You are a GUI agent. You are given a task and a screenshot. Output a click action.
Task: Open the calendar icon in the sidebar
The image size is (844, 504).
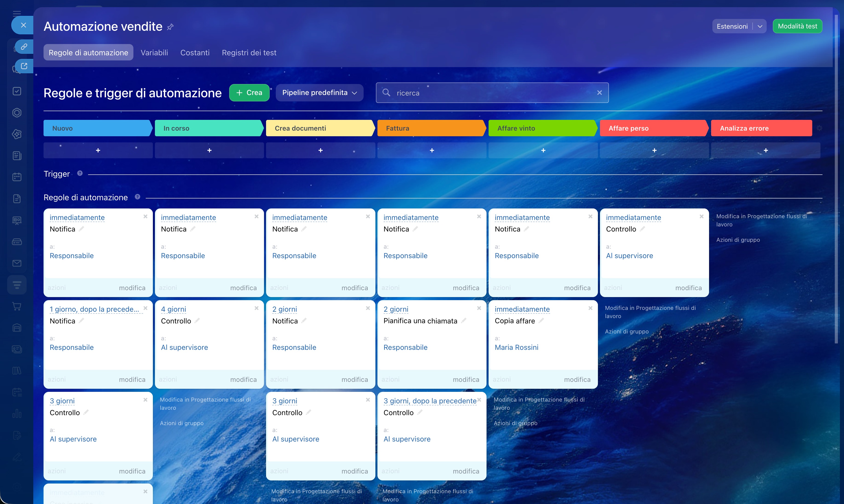pos(17,177)
